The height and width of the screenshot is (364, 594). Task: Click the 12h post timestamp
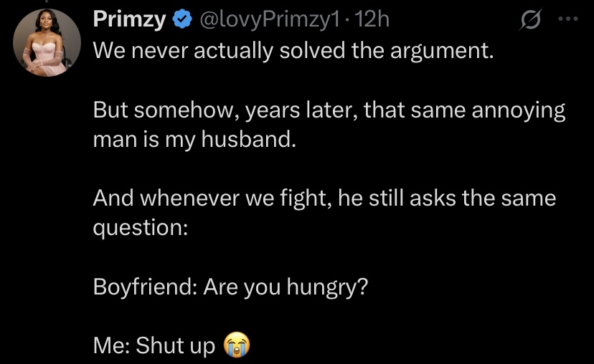(372, 19)
